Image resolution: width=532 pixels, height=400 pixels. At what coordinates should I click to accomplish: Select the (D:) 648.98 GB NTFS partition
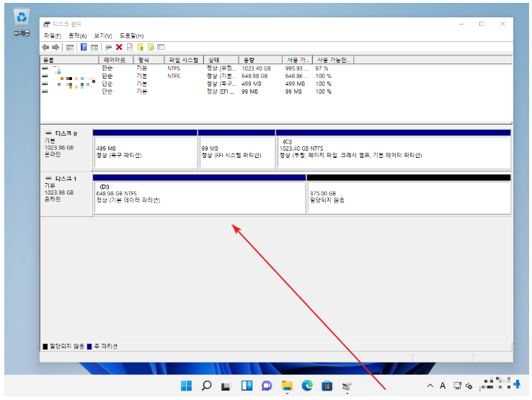[200, 195]
